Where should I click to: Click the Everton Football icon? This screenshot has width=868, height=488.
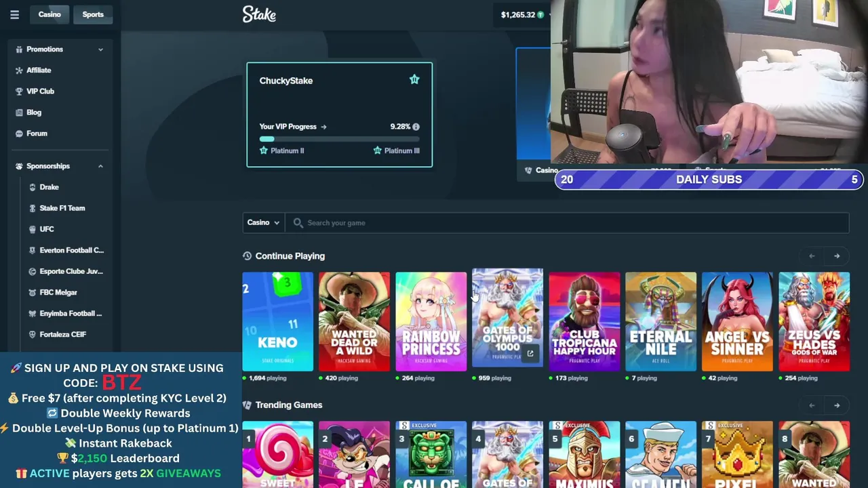(x=33, y=250)
